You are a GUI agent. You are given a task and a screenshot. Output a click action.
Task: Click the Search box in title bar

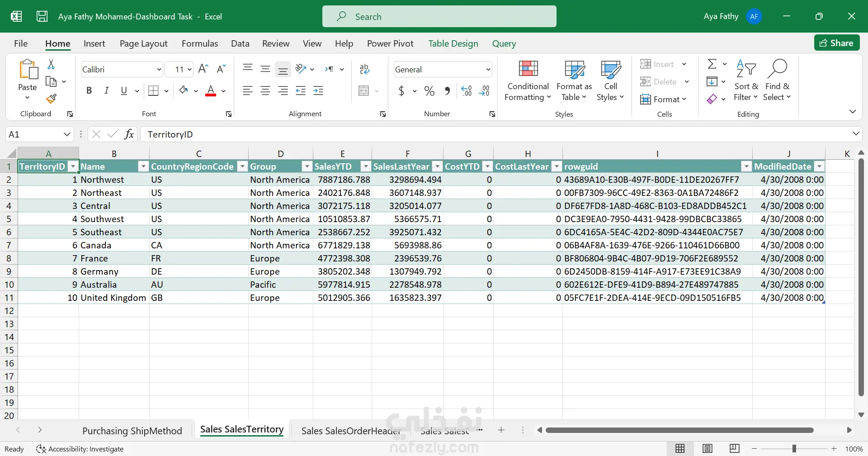(439, 17)
